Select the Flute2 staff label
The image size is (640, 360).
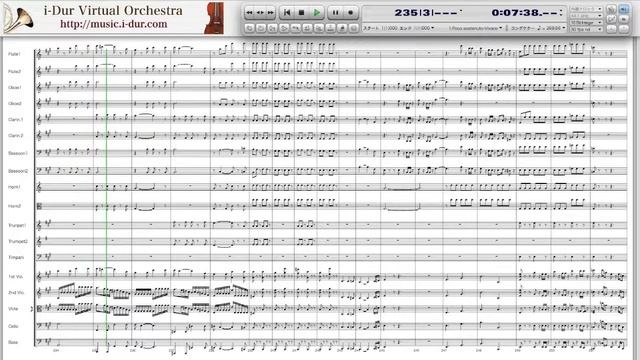(x=14, y=71)
